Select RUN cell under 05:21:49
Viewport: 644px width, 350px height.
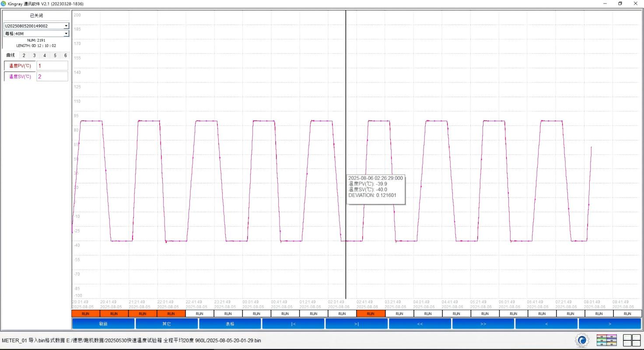click(x=485, y=314)
